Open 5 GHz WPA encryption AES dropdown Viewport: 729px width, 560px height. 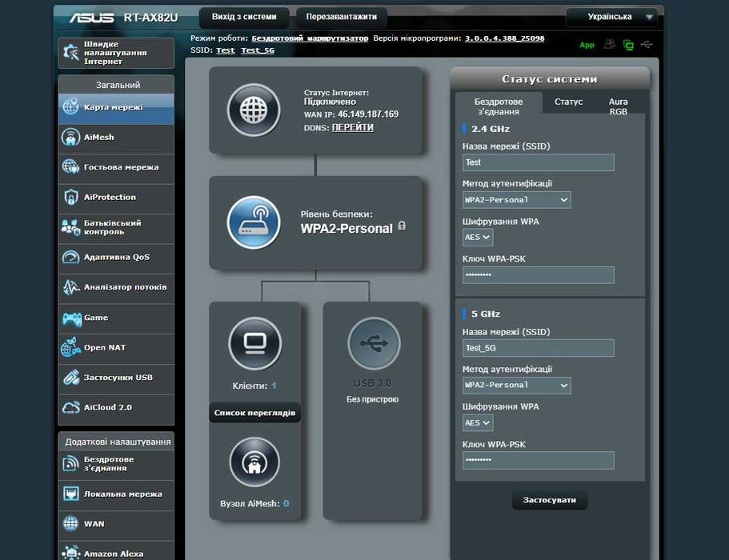point(478,423)
